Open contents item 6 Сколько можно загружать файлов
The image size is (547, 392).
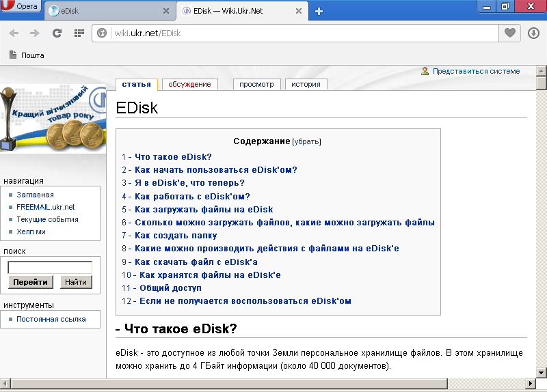(278, 223)
